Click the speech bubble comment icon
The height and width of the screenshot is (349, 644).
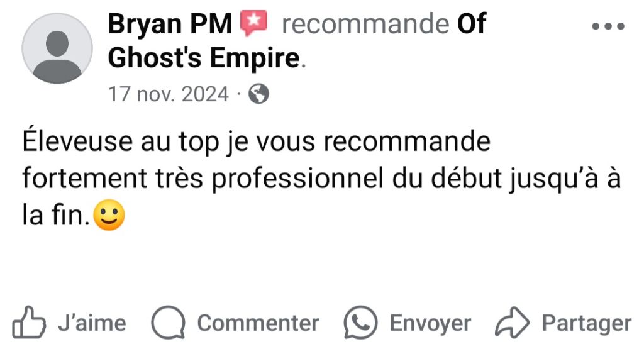[x=168, y=323]
